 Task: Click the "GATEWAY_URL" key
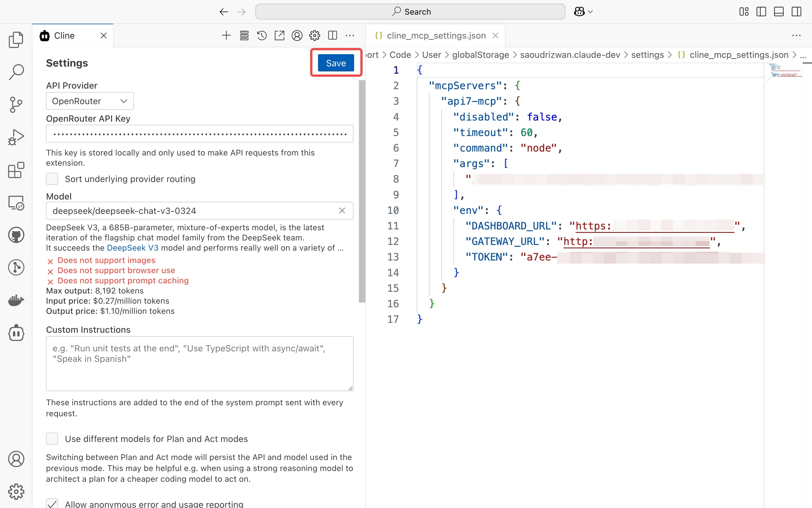pos(505,242)
